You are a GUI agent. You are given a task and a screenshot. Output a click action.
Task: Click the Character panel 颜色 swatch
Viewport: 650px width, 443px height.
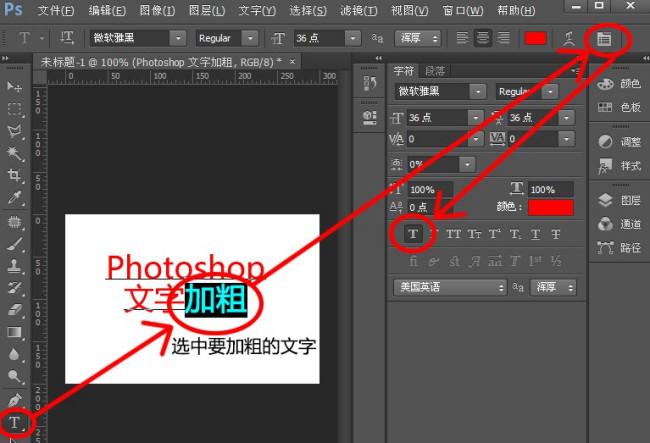point(551,207)
